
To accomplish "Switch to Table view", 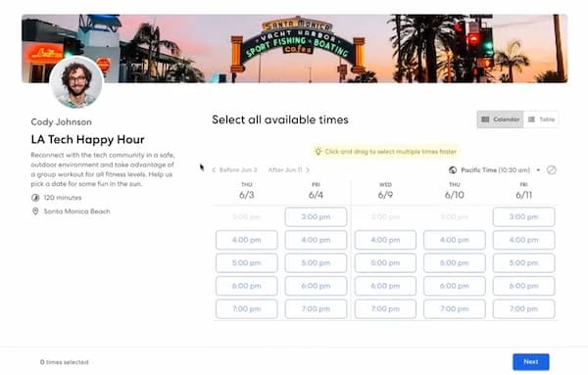I will 541,119.
